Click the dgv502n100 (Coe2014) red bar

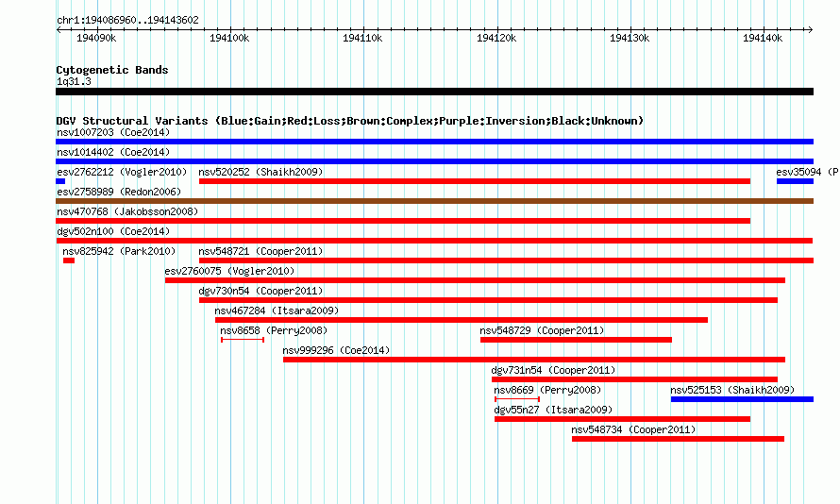434,241
